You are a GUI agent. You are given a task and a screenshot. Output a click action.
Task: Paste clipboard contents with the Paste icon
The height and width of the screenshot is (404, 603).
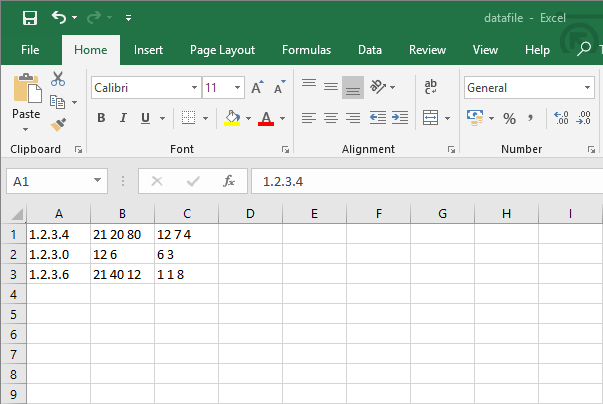(x=27, y=88)
